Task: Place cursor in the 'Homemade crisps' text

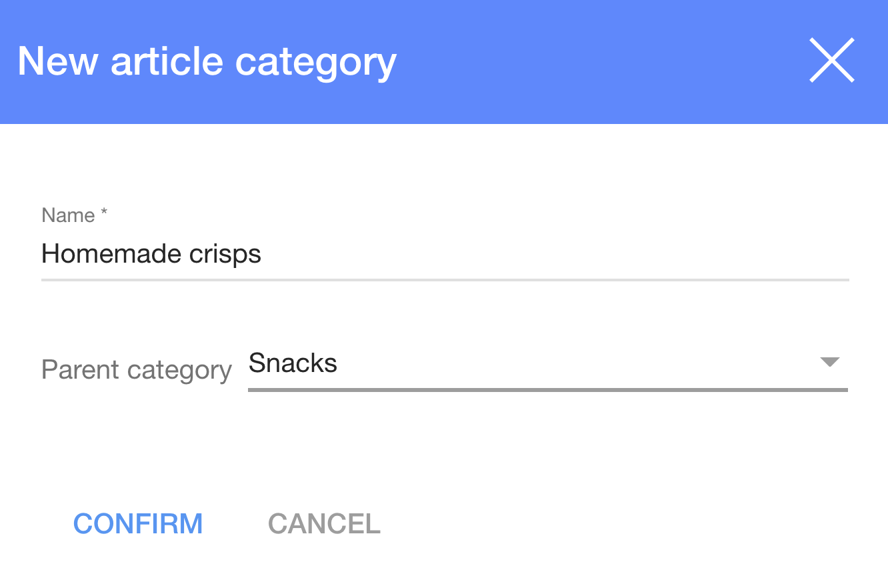Action: pyautogui.click(x=151, y=254)
